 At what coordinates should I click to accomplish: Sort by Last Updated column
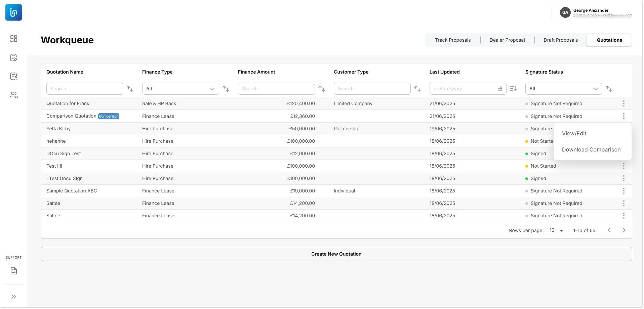click(513, 89)
